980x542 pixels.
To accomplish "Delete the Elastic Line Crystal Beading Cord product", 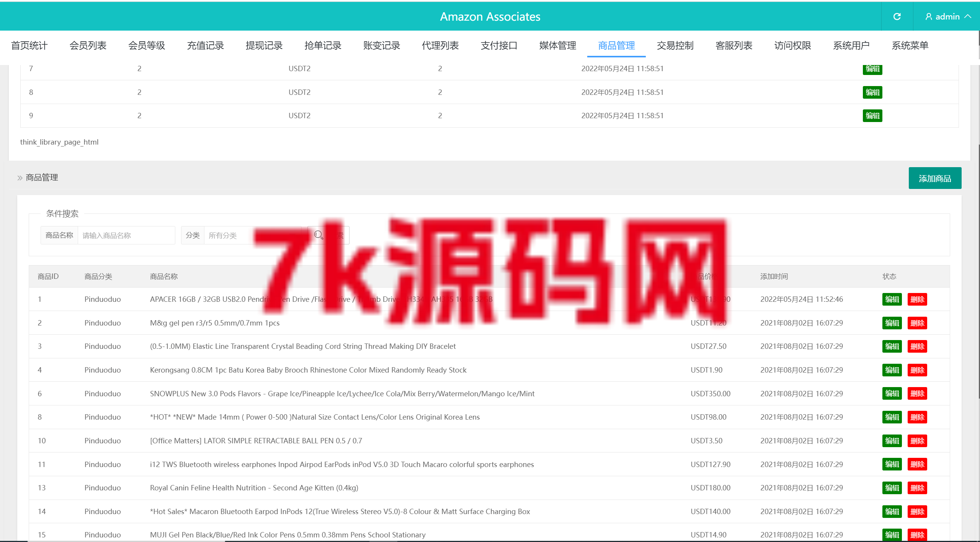I will 917,347.
